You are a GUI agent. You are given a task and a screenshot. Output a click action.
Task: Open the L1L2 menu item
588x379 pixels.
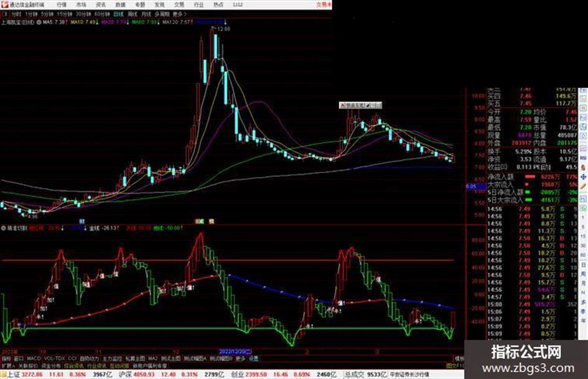[x=238, y=4]
